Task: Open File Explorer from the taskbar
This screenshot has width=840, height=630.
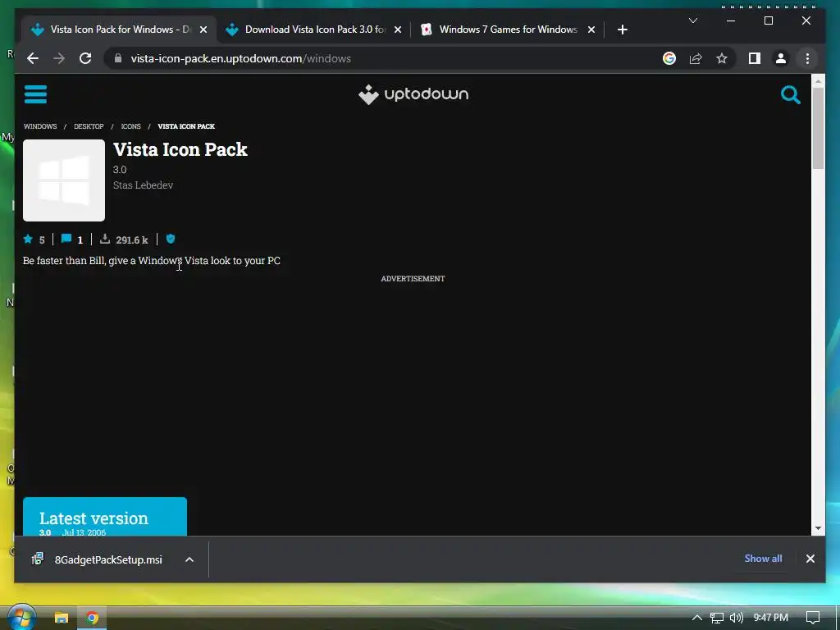Action: coord(62,618)
